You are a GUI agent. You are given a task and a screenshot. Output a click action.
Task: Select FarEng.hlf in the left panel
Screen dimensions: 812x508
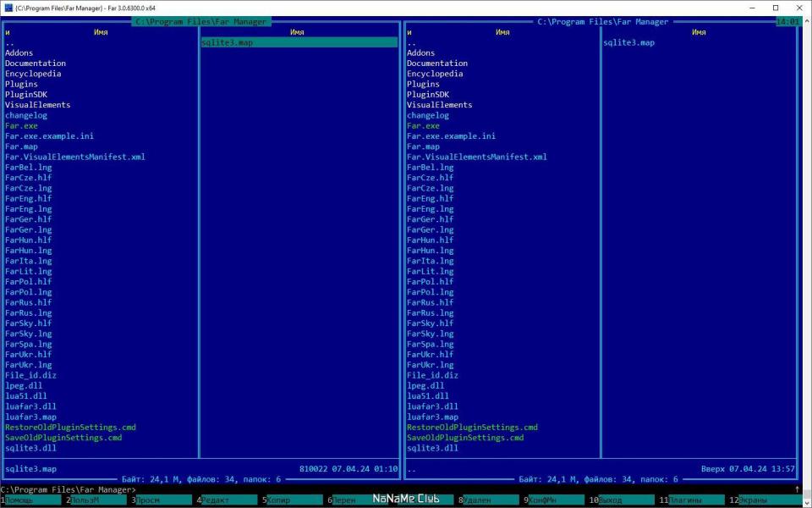click(x=29, y=198)
